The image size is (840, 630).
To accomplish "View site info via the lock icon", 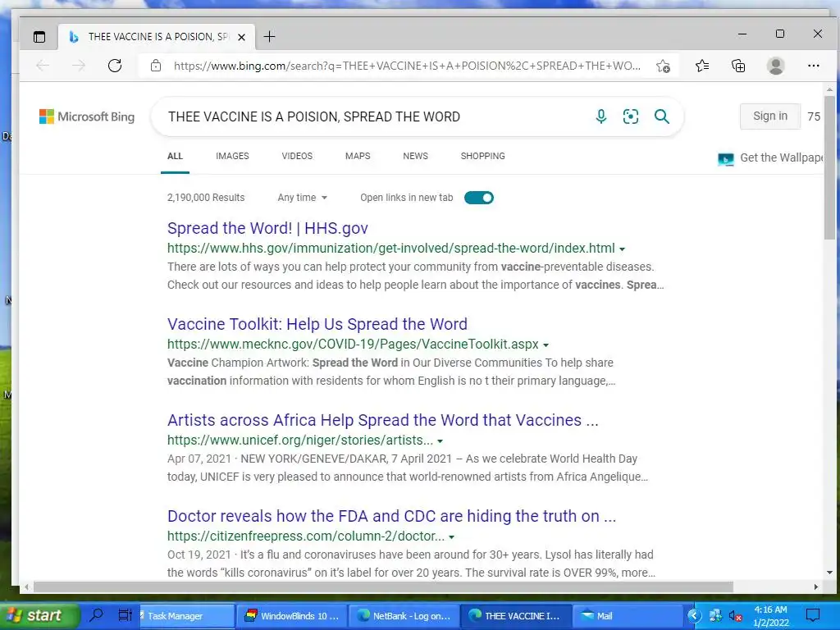I will 156,66.
